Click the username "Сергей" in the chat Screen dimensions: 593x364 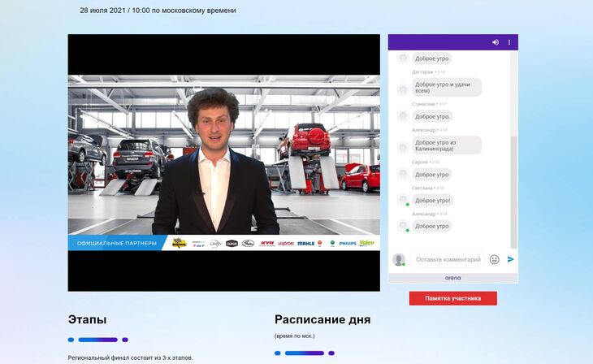pyautogui.click(x=420, y=162)
